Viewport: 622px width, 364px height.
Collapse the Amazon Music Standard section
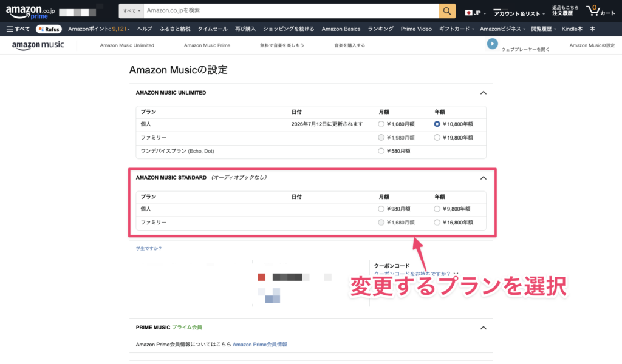pos(483,178)
